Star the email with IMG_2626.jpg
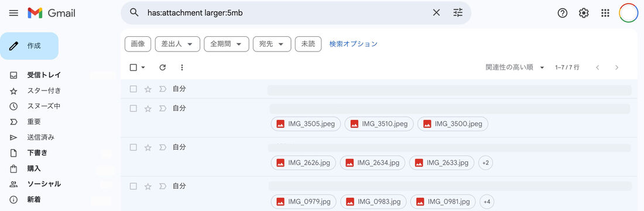This screenshot has width=644, height=211. [x=148, y=147]
